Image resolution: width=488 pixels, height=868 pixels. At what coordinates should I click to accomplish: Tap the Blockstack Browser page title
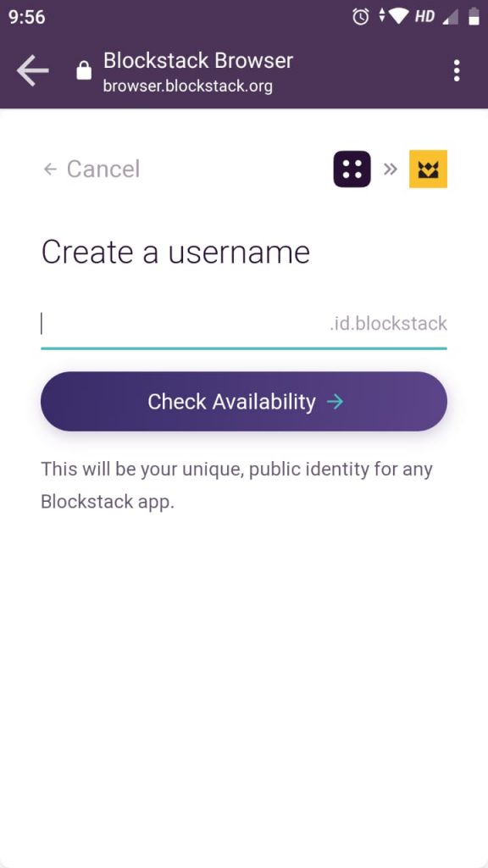click(x=198, y=60)
